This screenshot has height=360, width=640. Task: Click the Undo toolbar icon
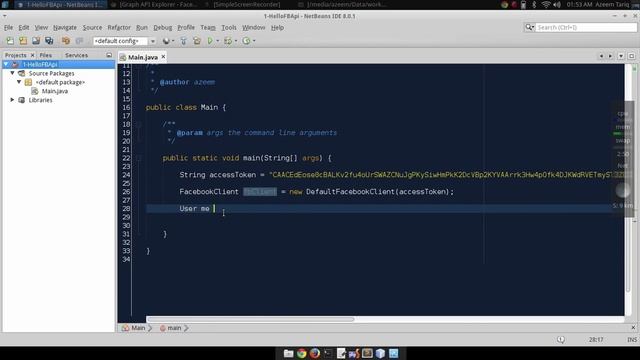point(66,41)
